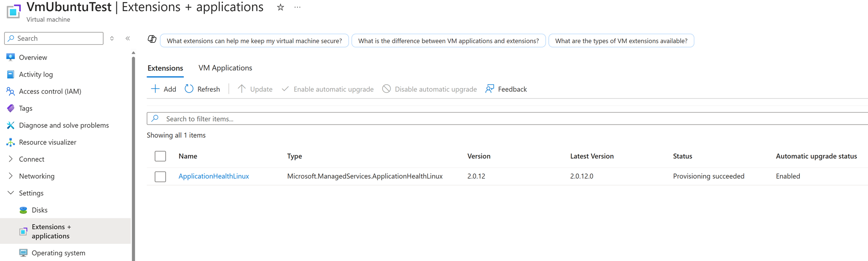868x261 pixels.
Task: Click the favorite star icon
Action: 280,7
